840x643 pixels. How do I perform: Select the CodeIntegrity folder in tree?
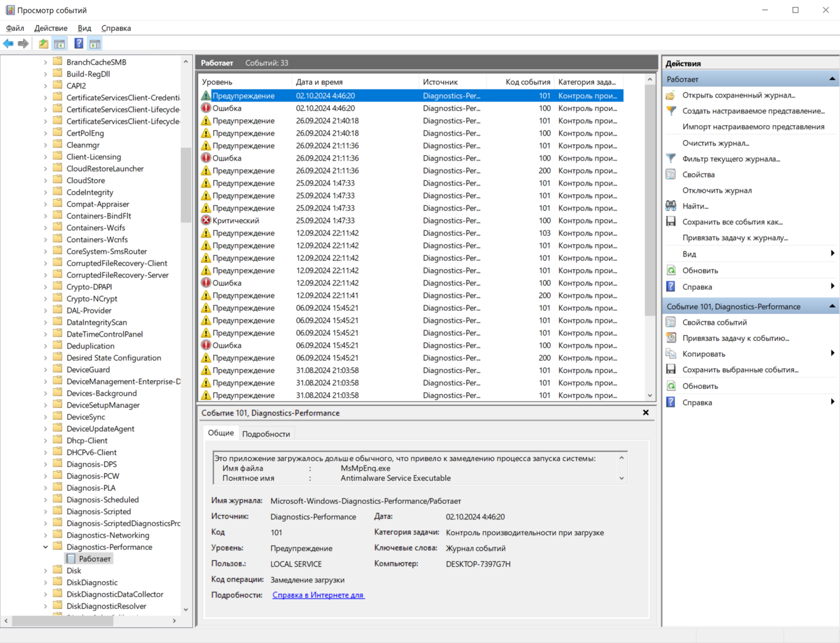90,192
